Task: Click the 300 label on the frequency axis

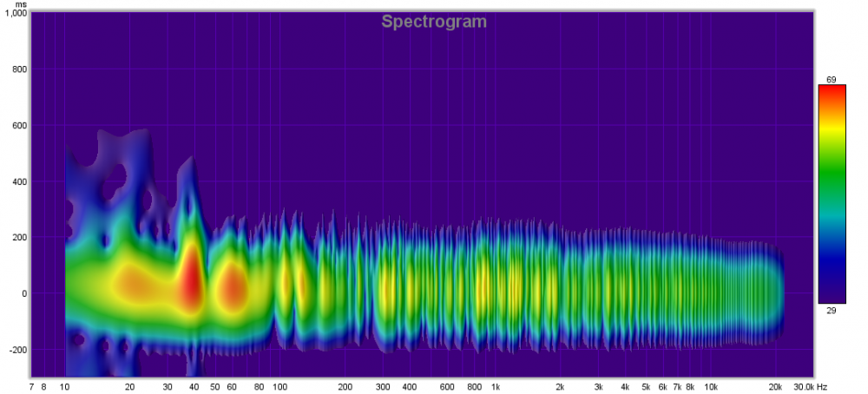Action: [383, 387]
